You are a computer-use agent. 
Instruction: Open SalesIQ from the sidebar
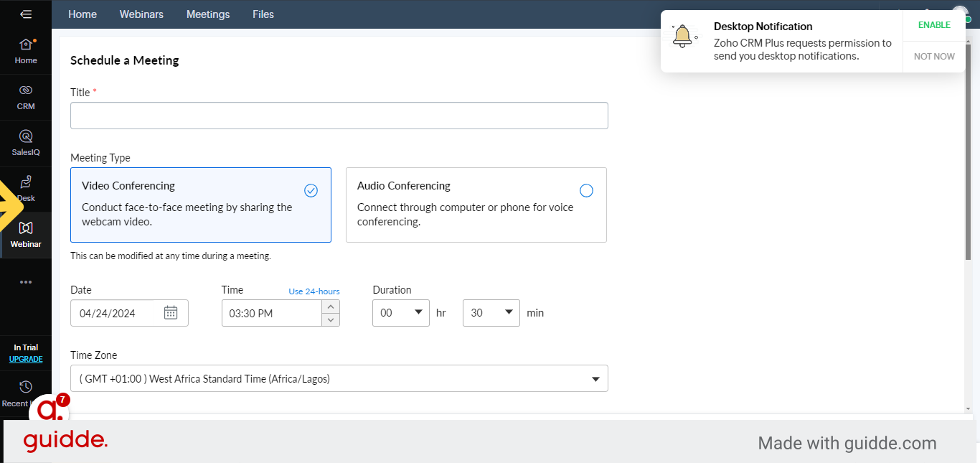coord(26,143)
